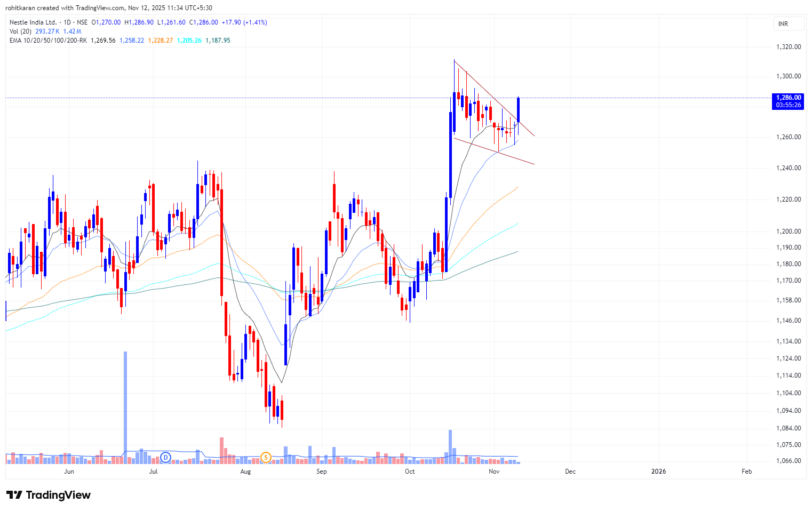Click the blue dividend 'D' marker
This screenshot has width=812, height=511.
click(x=166, y=457)
